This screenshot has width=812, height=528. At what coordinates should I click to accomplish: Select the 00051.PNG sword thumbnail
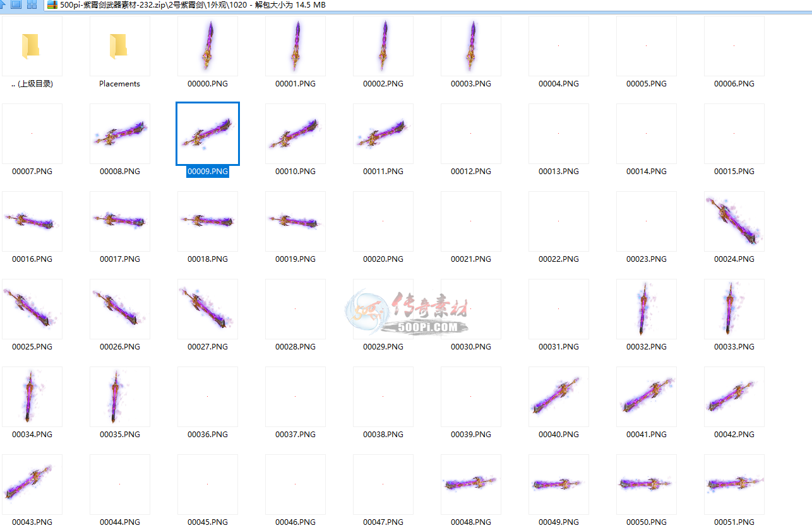coord(734,484)
